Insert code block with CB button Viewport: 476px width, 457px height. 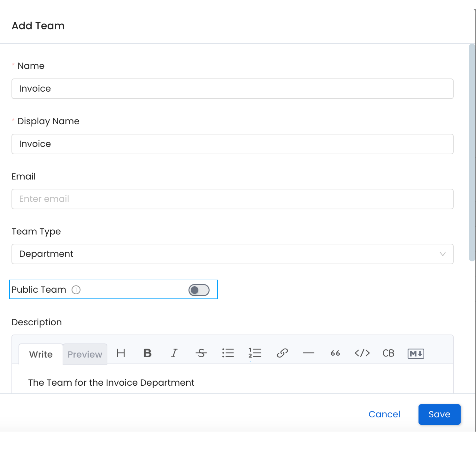388,353
